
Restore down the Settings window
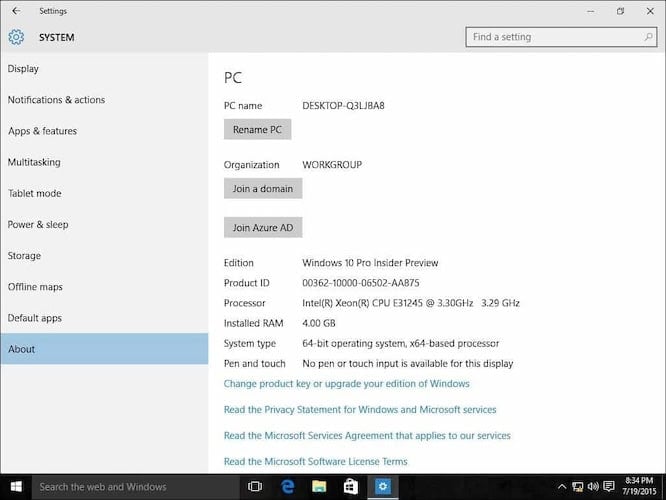(x=621, y=11)
